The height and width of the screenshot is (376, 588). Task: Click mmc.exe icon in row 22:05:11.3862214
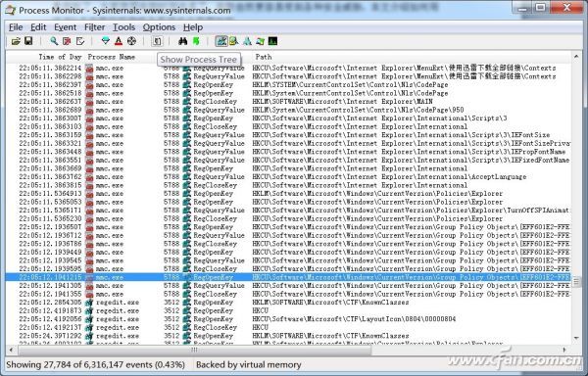point(89,69)
